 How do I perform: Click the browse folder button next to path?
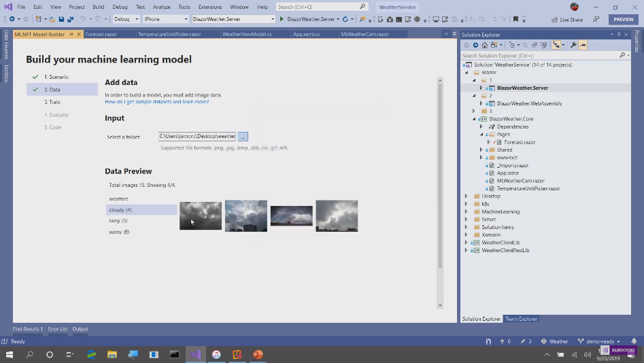(x=243, y=137)
